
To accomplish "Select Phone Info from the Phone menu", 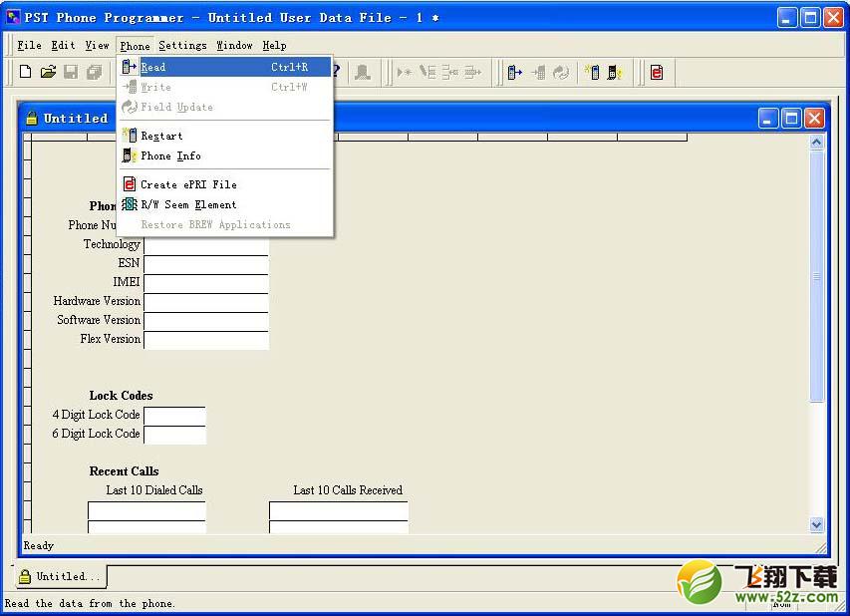I will (224, 155).
